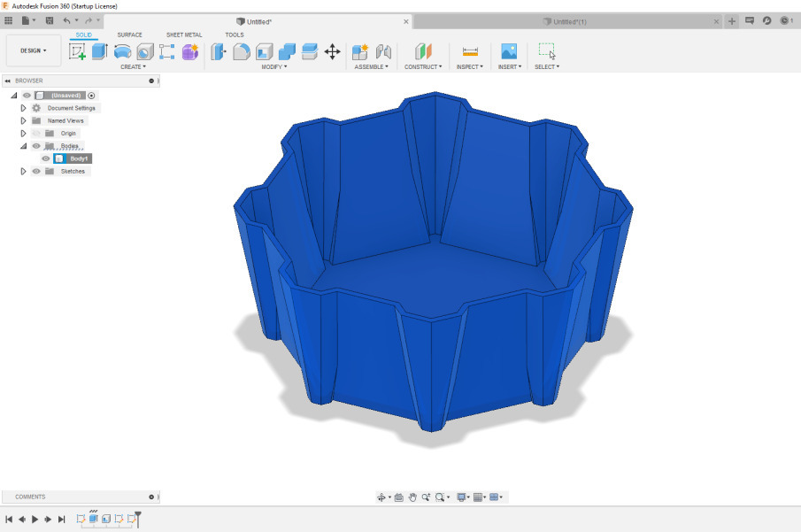The image size is (801, 532).
Task: Hide Body1 using its eye icon
Action: pos(46,158)
